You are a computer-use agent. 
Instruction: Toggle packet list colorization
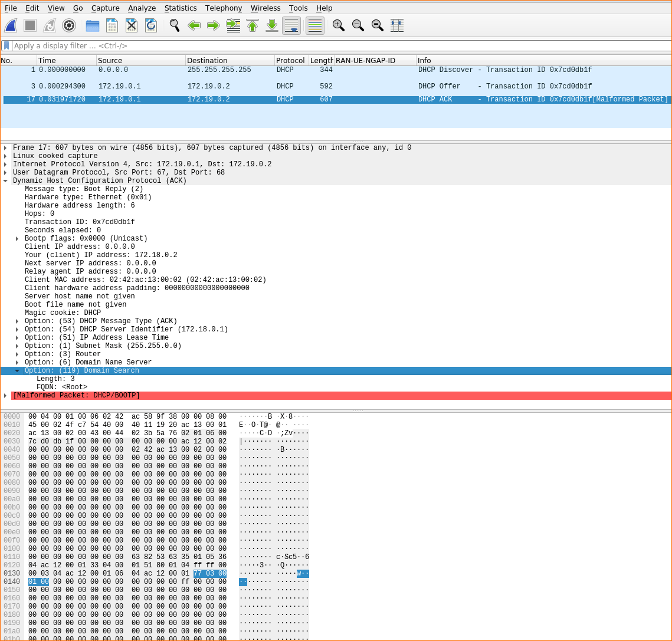pos(315,25)
